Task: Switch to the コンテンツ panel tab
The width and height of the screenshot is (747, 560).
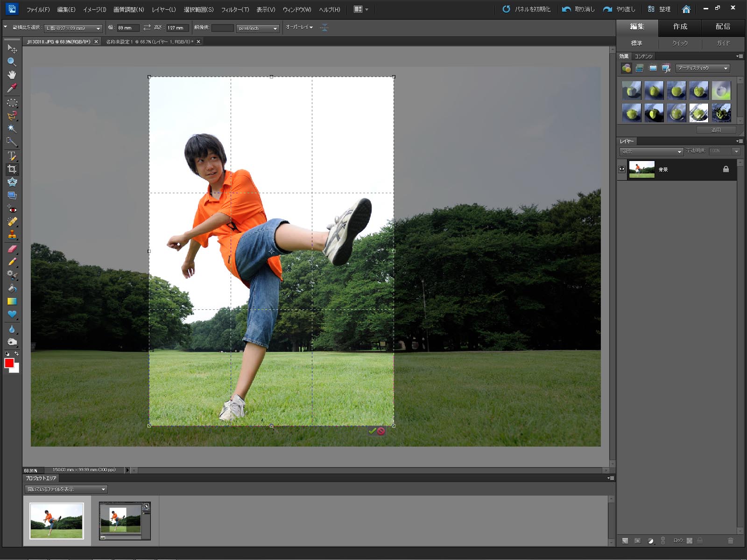Action: [x=643, y=56]
